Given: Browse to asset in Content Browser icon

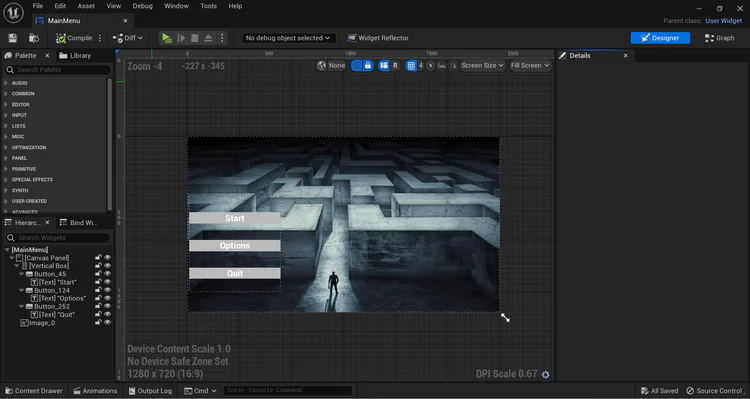Looking at the screenshot, I should pyautogui.click(x=33, y=38).
